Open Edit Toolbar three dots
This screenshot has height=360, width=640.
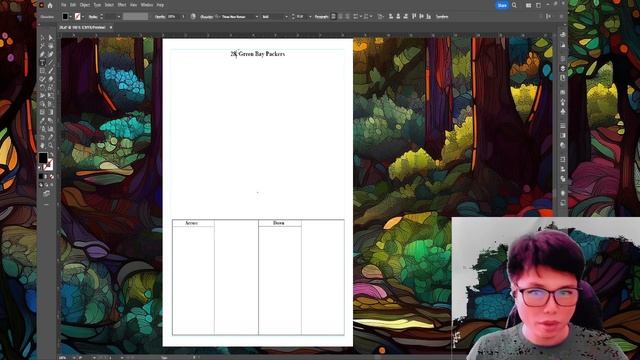[46, 204]
